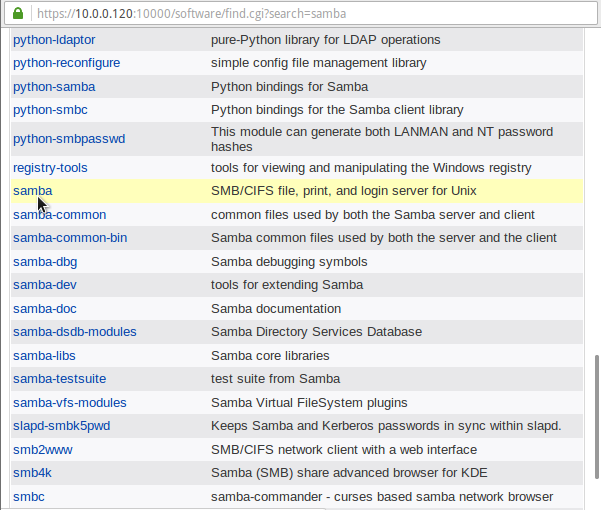This screenshot has width=601, height=510.
Task: Click description 'Samba documentation'
Action: pyautogui.click(x=276, y=309)
